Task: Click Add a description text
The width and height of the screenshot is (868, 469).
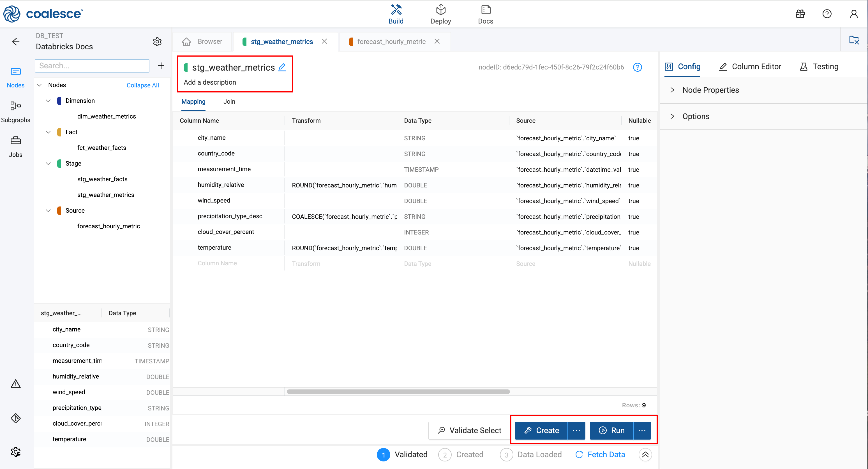Action: [210, 82]
